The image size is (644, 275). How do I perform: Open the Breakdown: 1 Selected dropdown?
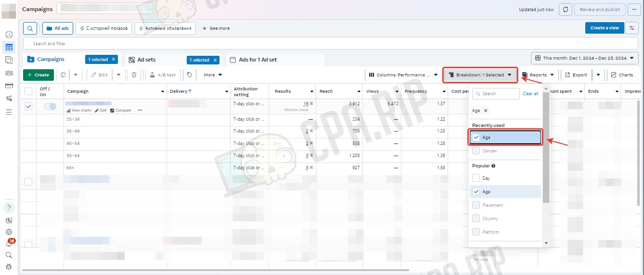coord(480,75)
